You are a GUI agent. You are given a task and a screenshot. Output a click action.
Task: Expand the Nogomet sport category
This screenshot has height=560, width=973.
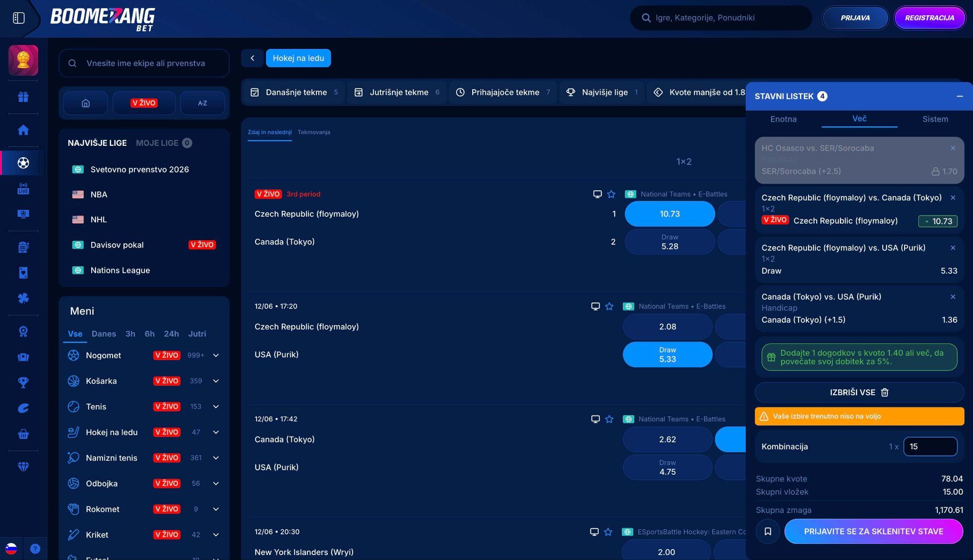click(x=216, y=355)
